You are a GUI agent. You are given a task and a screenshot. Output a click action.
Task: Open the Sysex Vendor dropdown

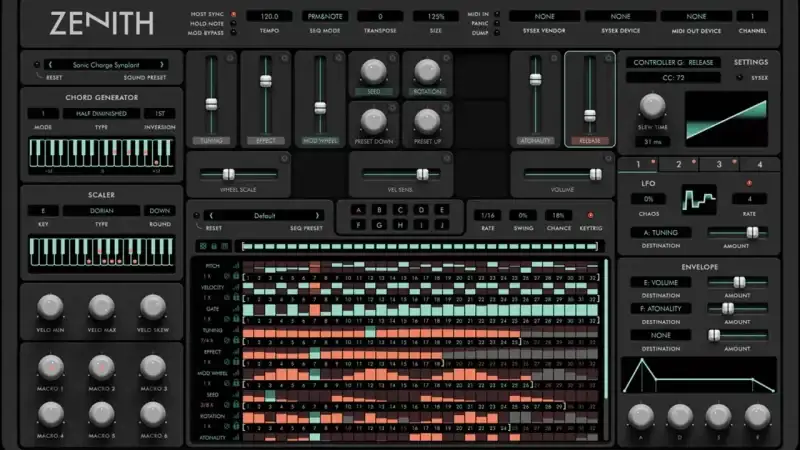point(544,16)
